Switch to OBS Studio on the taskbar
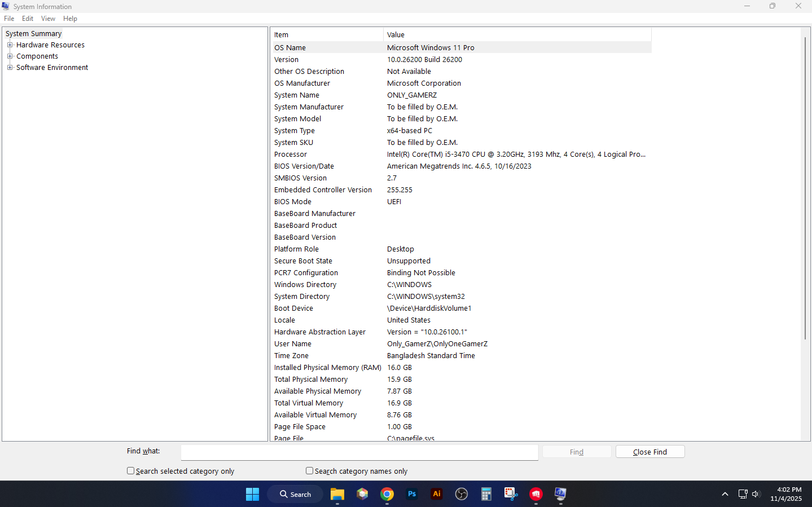The height and width of the screenshot is (507, 812). tap(462, 494)
